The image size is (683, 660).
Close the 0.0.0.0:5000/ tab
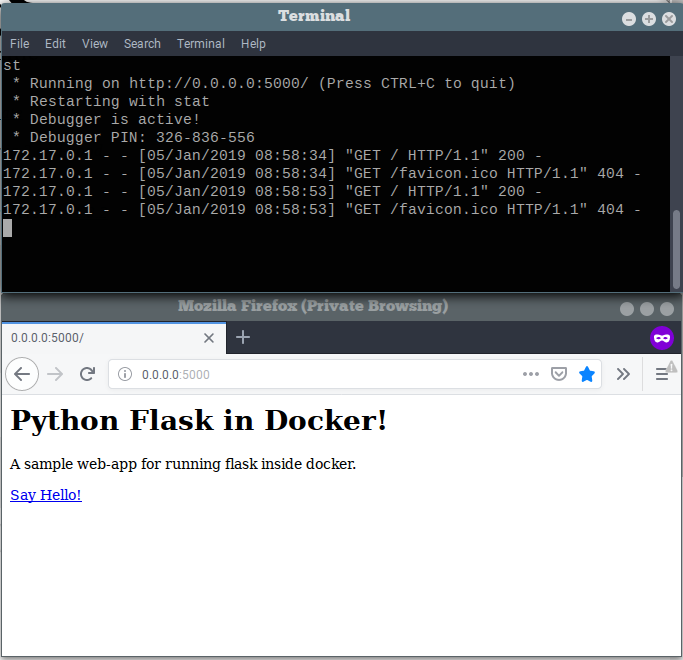209,338
